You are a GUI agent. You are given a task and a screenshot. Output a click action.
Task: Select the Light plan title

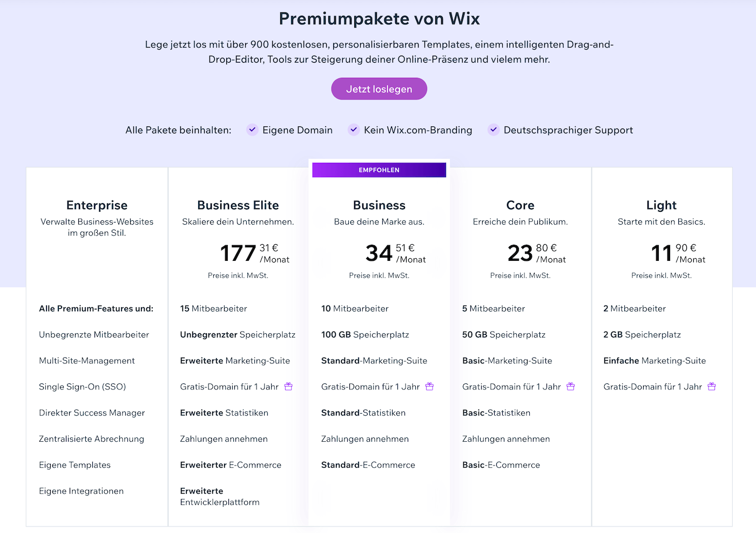(x=661, y=205)
